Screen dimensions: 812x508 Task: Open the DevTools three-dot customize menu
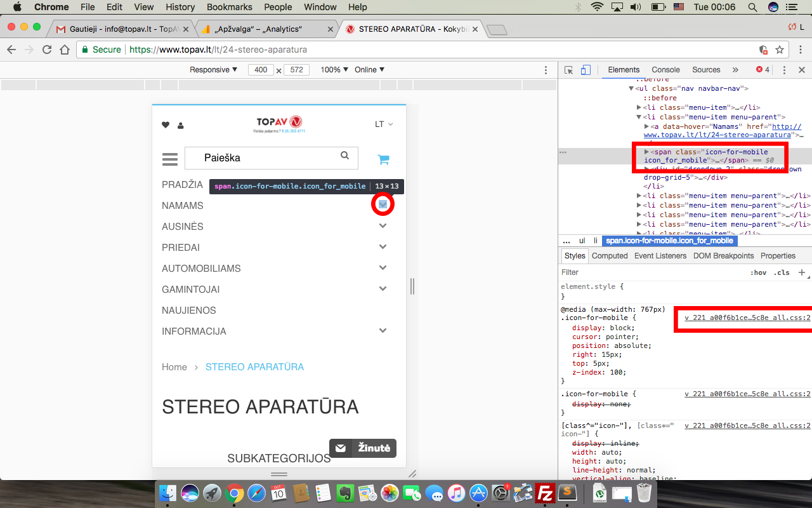click(x=785, y=70)
